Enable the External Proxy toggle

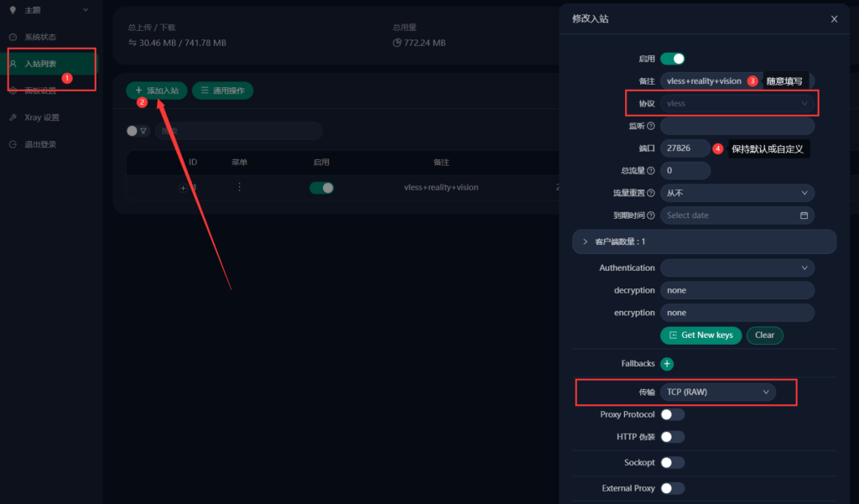click(x=672, y=488)
